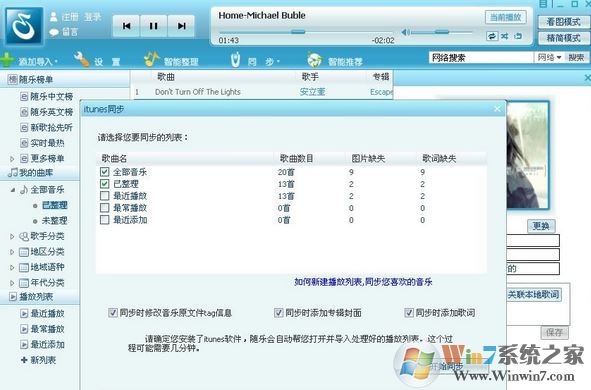Go back to the previous track

pyautogui.click(x=126, y=26)
